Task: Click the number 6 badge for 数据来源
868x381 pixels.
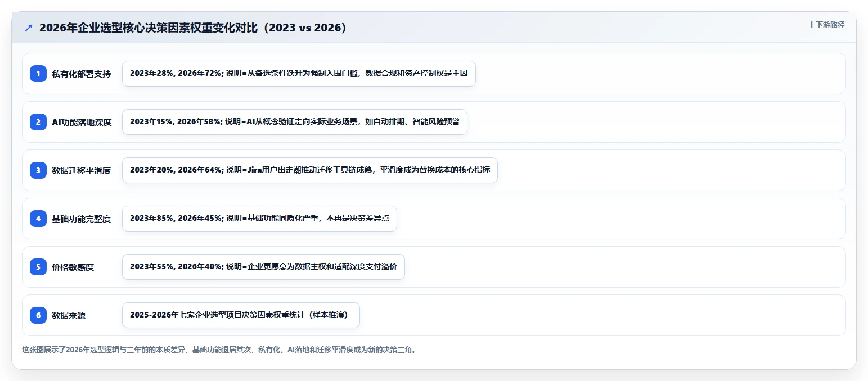Action: [38, 315]
